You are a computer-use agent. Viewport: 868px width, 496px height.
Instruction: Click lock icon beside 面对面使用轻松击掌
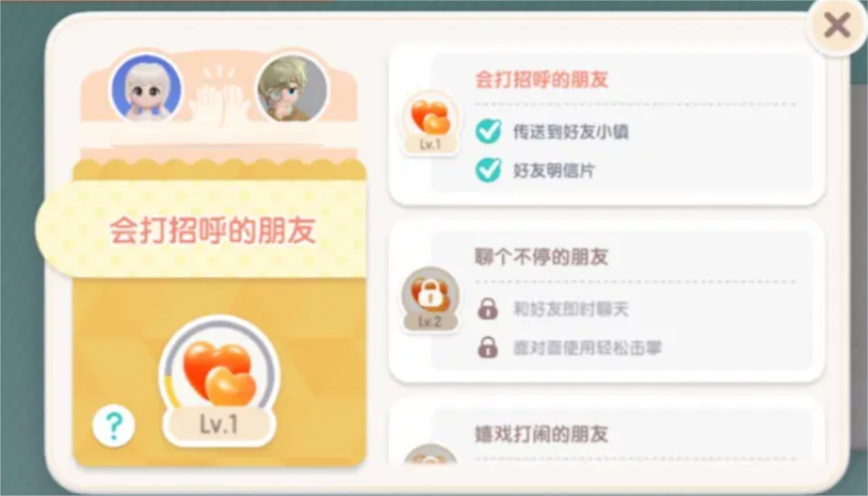tap(488, 347)
